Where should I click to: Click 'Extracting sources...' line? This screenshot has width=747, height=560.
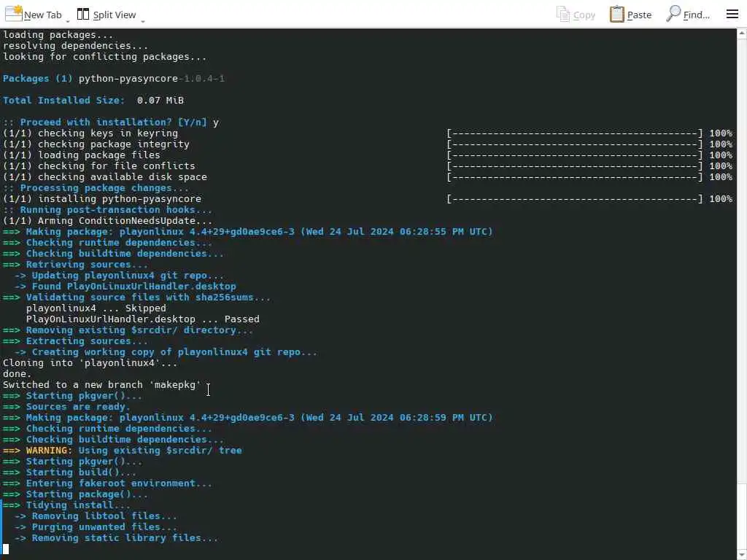click(76, 341)
